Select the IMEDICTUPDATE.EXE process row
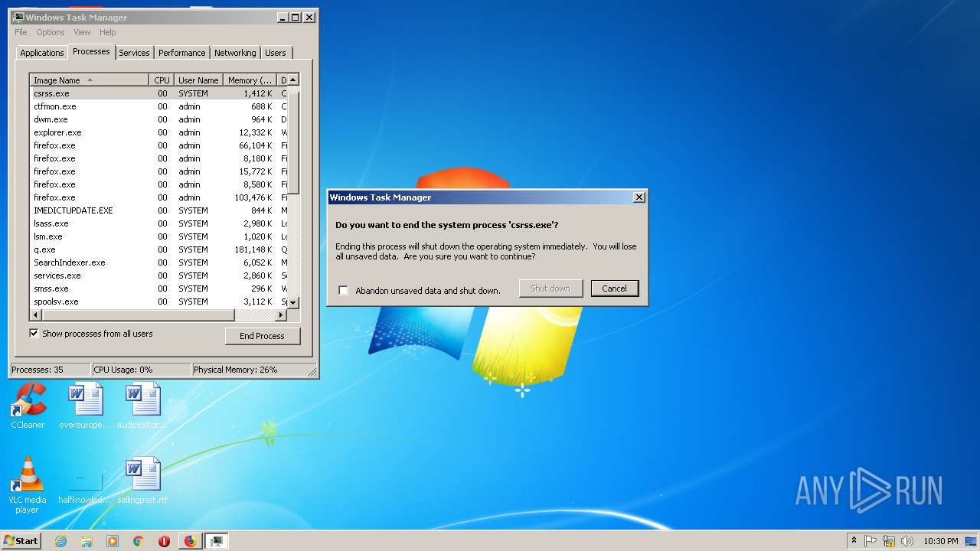The width and height of the screenshot is (980, 551). (158, 210)
